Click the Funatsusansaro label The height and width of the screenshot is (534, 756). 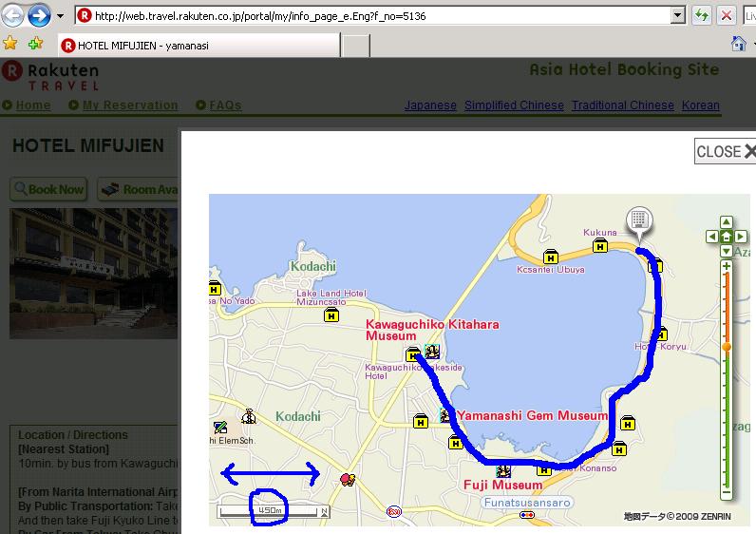click(527, 503)
